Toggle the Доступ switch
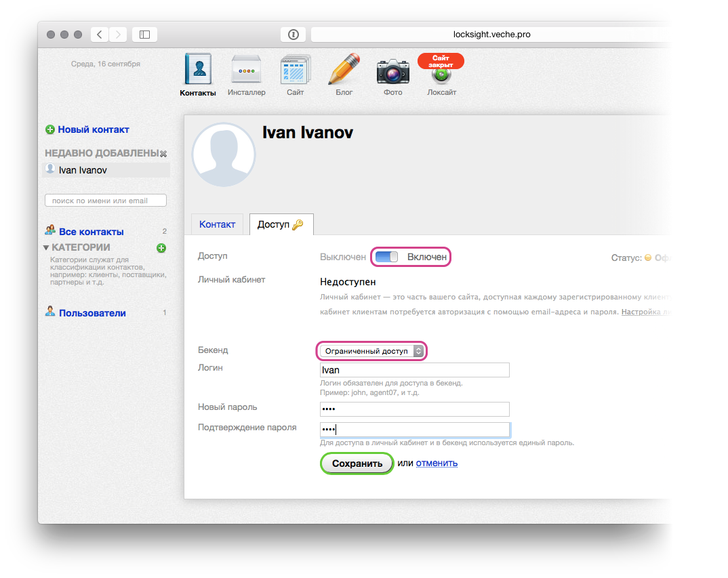Viewport: 728px width, 578px height. click(387, 257)
